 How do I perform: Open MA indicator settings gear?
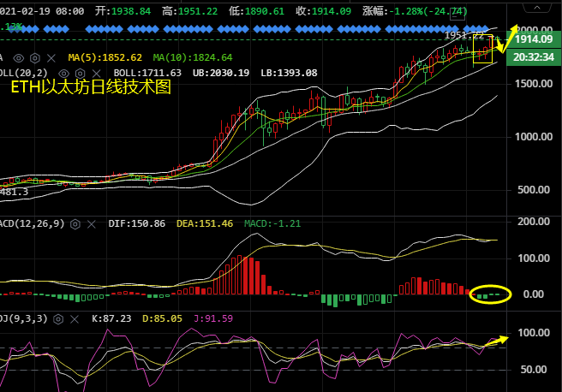tap(36, 57)
